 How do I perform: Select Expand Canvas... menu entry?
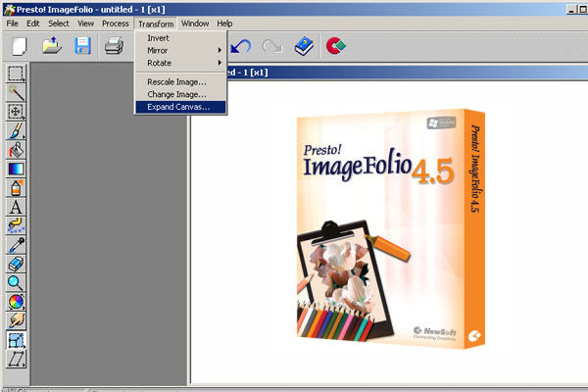pyautogui.click(x=180, y=107)
